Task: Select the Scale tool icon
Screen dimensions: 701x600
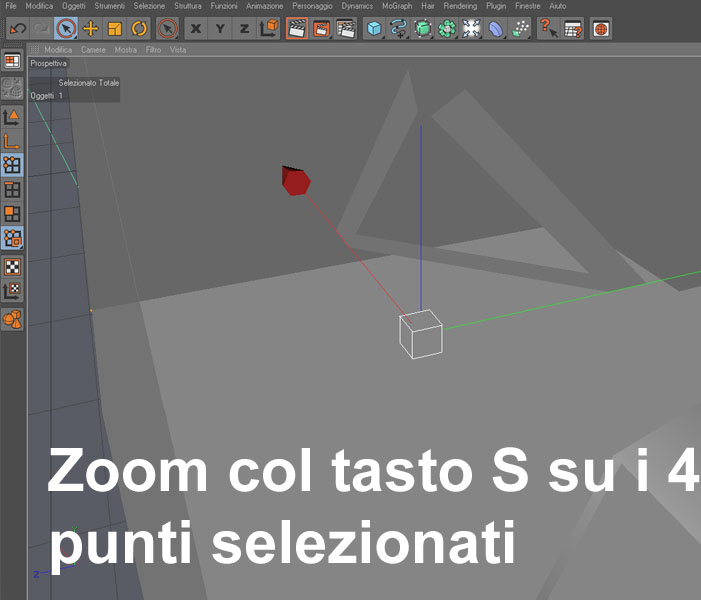Action: [115, 29]
